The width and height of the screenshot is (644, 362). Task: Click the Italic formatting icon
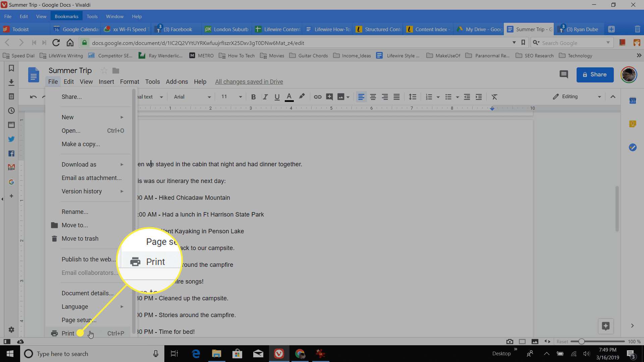pyautogui.click(x=265, y=97)
